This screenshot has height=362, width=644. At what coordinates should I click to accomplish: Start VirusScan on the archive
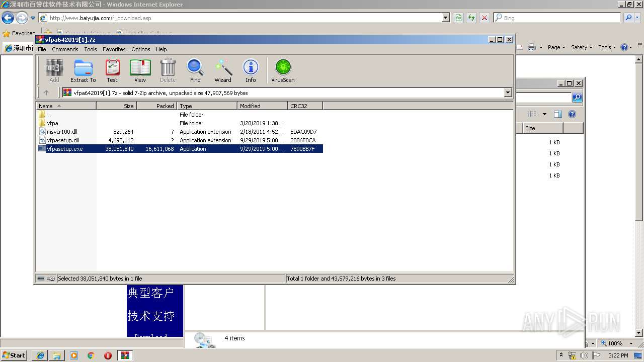pyautogui.click(x=283, y=71)
